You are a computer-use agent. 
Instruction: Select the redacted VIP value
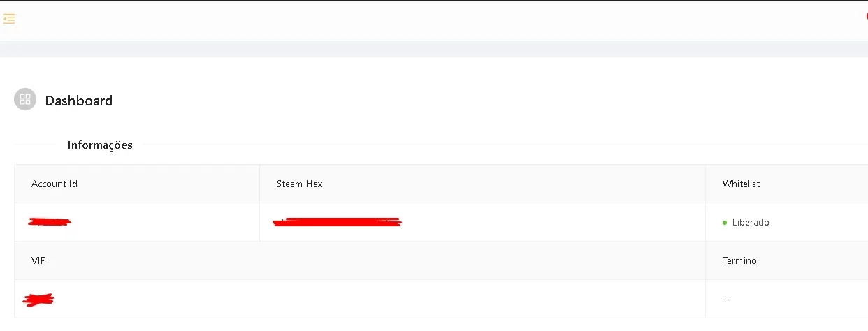(x=38, y=300)
